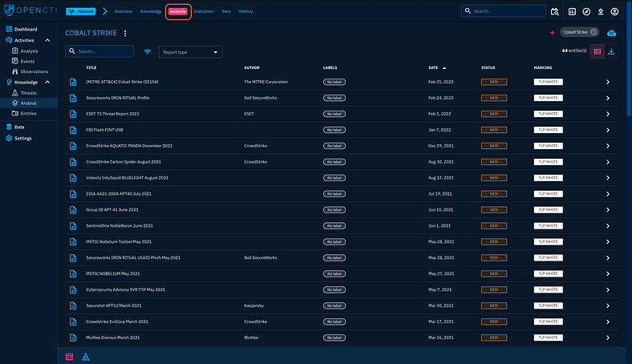Switch to the Overview tab

click(x=123, y=11)
